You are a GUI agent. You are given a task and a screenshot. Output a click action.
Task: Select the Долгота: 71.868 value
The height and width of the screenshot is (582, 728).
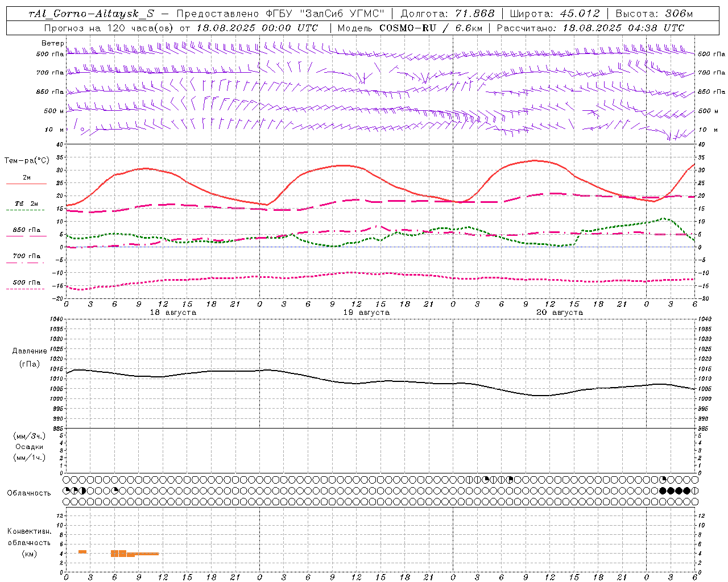click(448, 14)
